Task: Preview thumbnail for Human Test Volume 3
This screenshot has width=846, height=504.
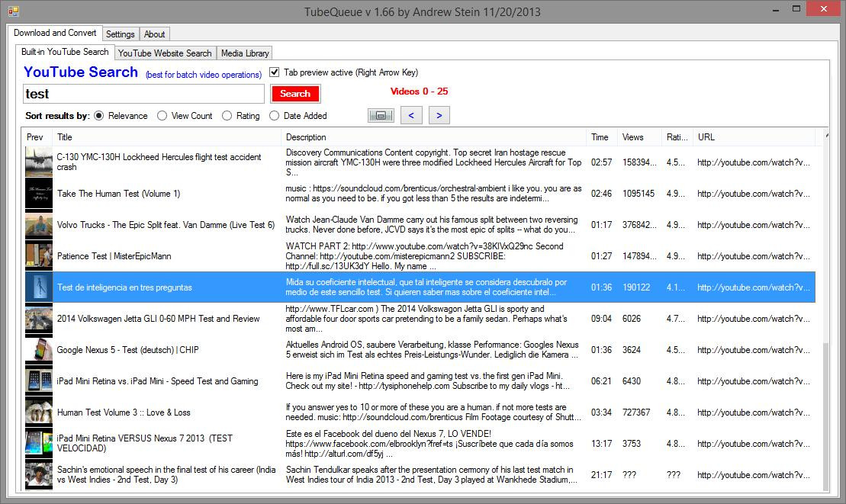Action: coord(39,413)
